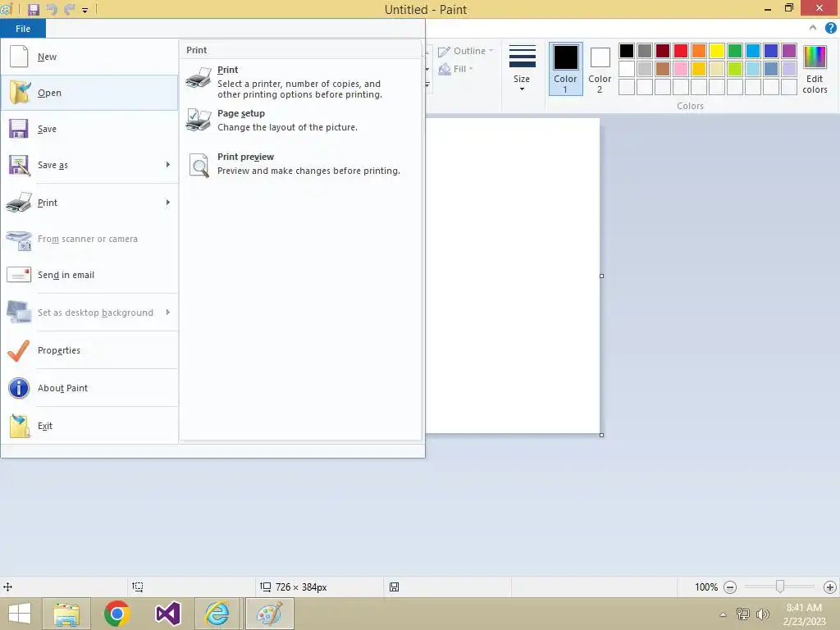Select the Color 1 button

coord(565,69)
